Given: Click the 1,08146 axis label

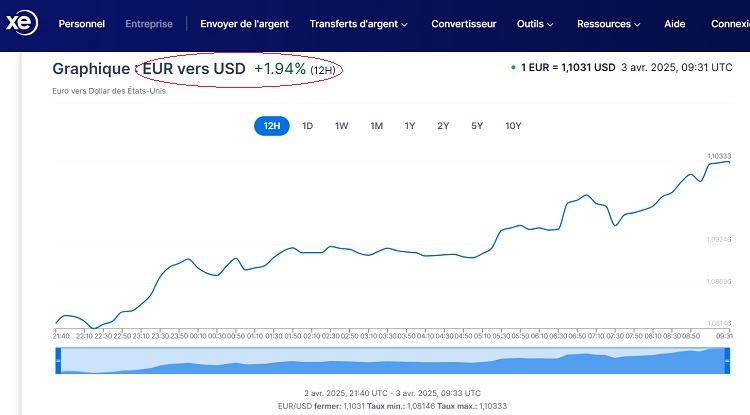Looking at the screenshot, I should tap(719, 323).
